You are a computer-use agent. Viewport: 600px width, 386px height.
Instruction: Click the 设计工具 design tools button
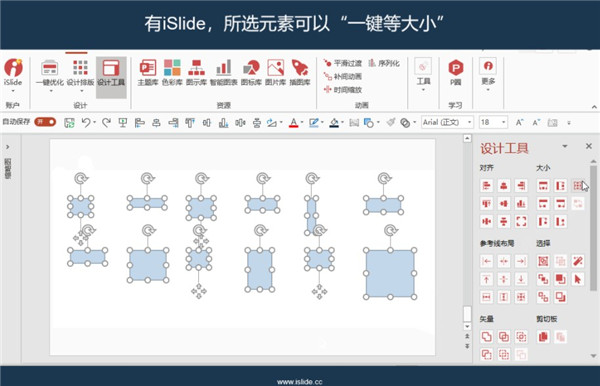[111, 73]
